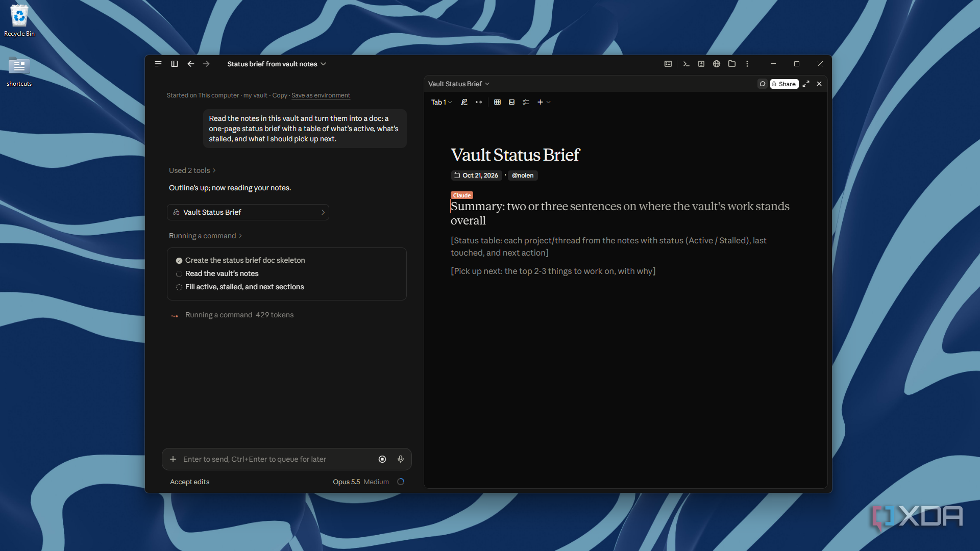Close the Vault Status Brief panel
Viewport: 980px width, 551px height.
[x=819, y=84]
